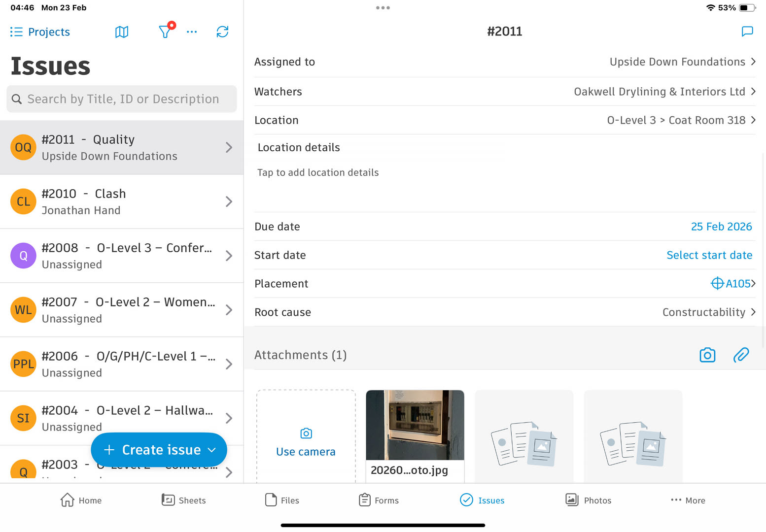Image resolution: width=766 pixels, height=532 pixels.
Task: Tap the paperclip attach file icon
Action: [741, 355]
